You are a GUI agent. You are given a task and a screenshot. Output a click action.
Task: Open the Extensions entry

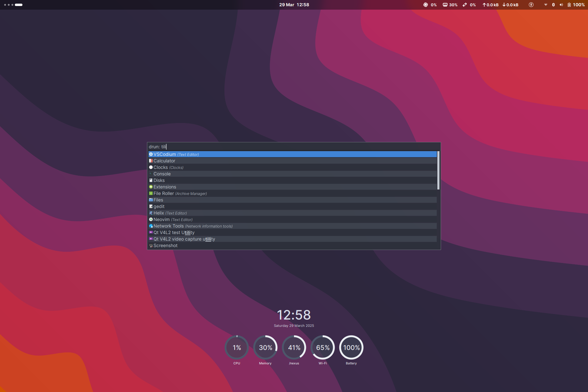click(292, 187)
